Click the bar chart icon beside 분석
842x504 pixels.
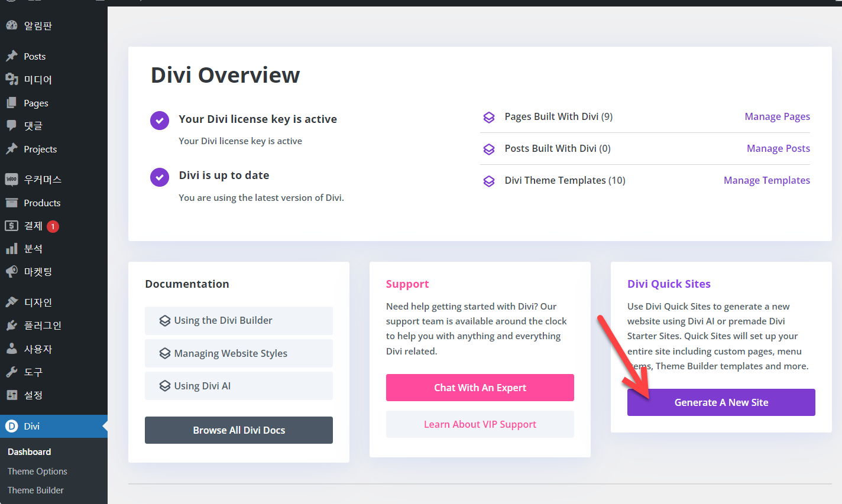point(12,249)
